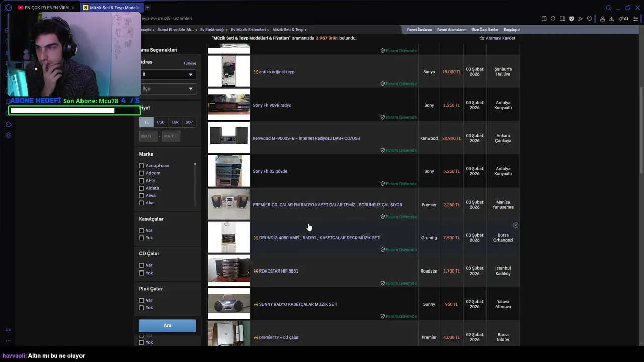
Task: Click the min TL price field
Action: (x=148, y=136)
